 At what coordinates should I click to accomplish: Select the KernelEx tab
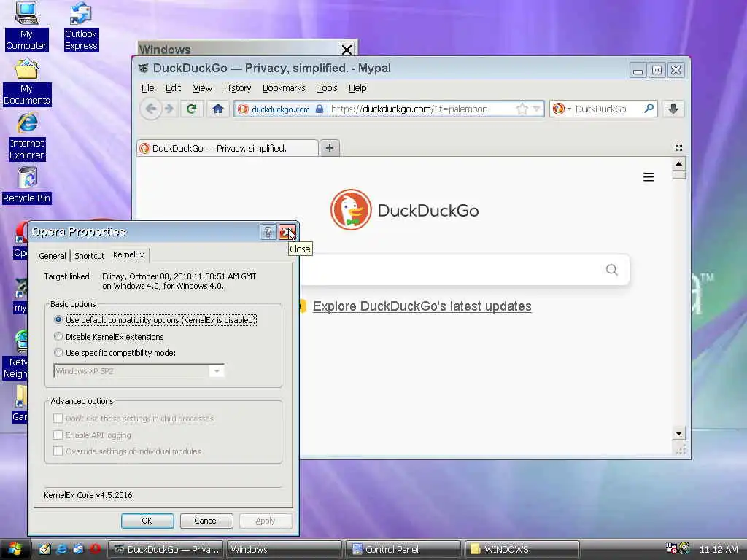(128, 254)
